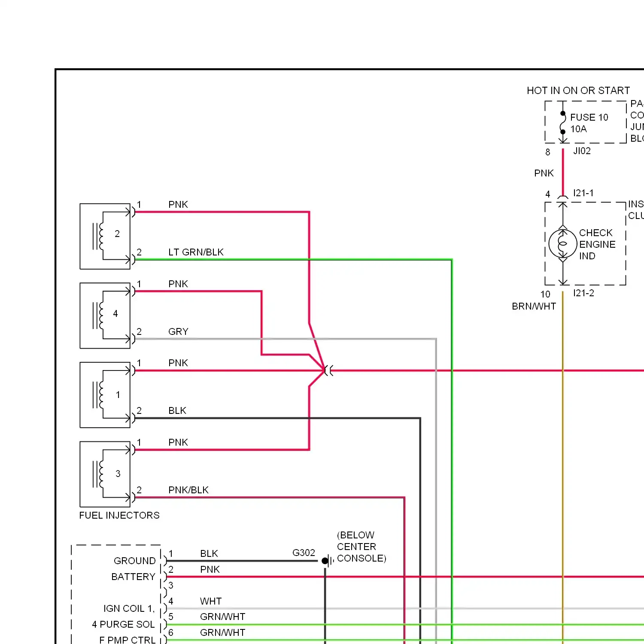Click the "PNK" label at injector 1 pin 1
Viewport: 644px width, 644px height.
178,363
